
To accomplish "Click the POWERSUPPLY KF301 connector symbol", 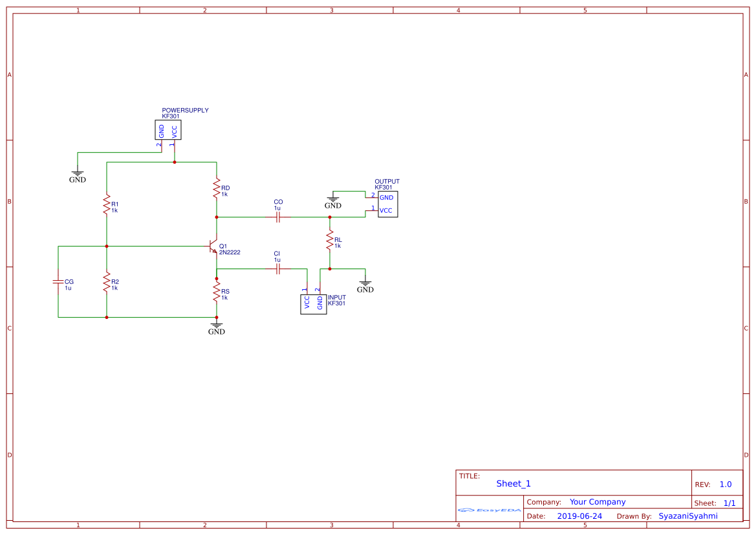I will pos(167,129).
